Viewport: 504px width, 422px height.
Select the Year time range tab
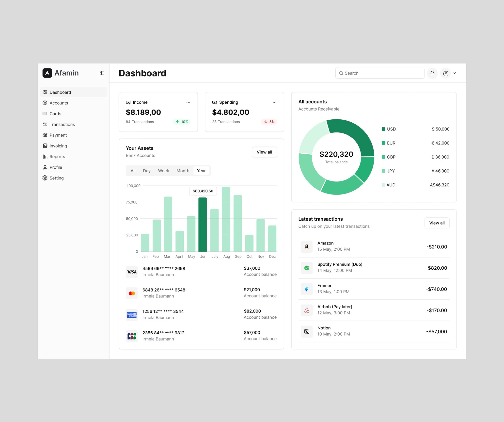click(x=201, y=171)
